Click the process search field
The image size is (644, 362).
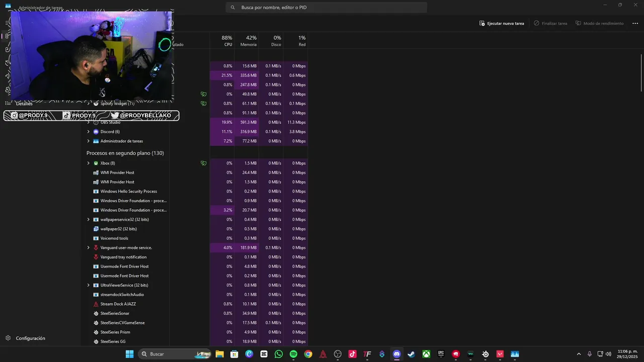pyautogui.click(x=326, y=8)
